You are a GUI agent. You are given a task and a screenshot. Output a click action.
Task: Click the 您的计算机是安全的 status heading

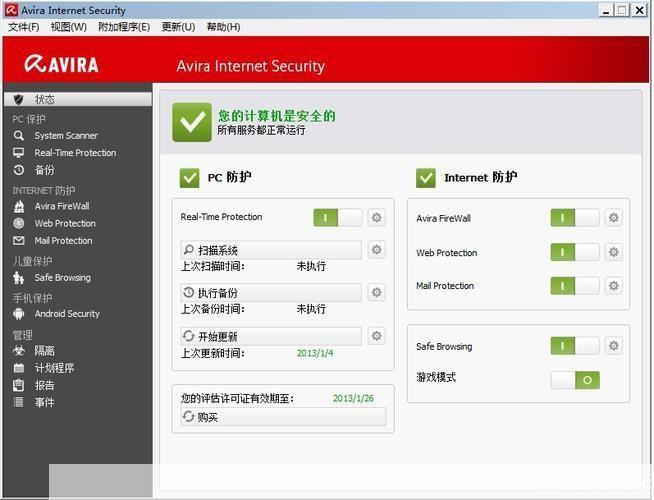[x=277, y=116]
